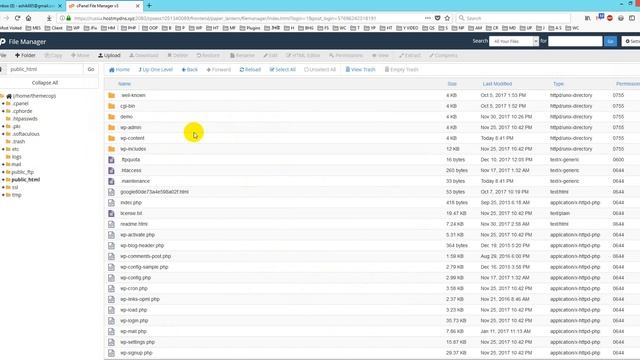Expand the public_ftp folder in tree
This screenshot has height=360, width=640.
click(3, 172)
